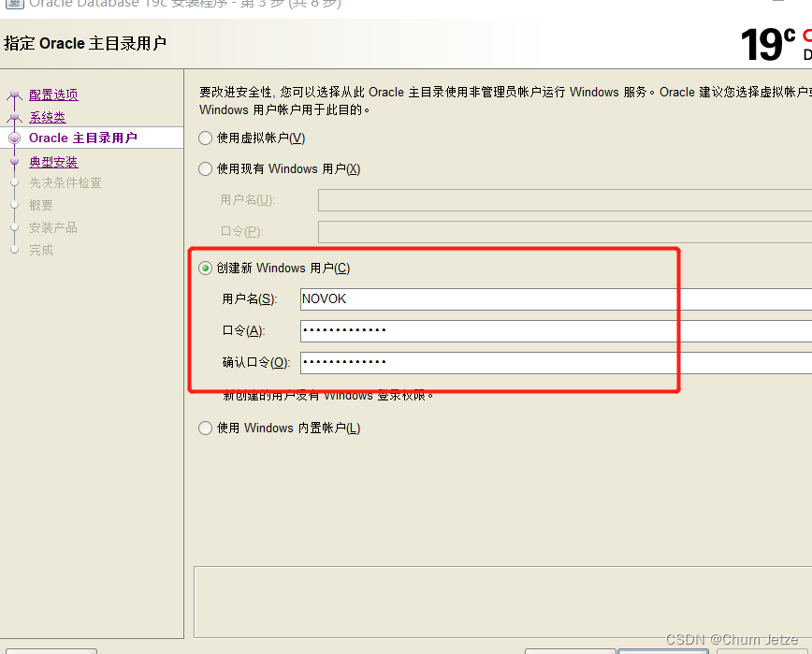
Task: Open the 典型安装 step link
Action: 53,162
